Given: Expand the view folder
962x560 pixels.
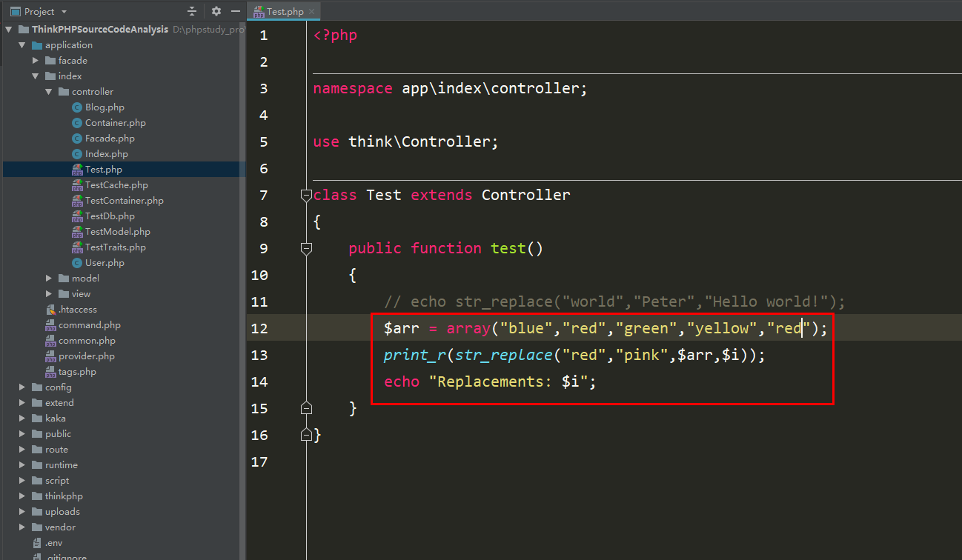Looking at the screenshot, I should [x=49, y=294].
